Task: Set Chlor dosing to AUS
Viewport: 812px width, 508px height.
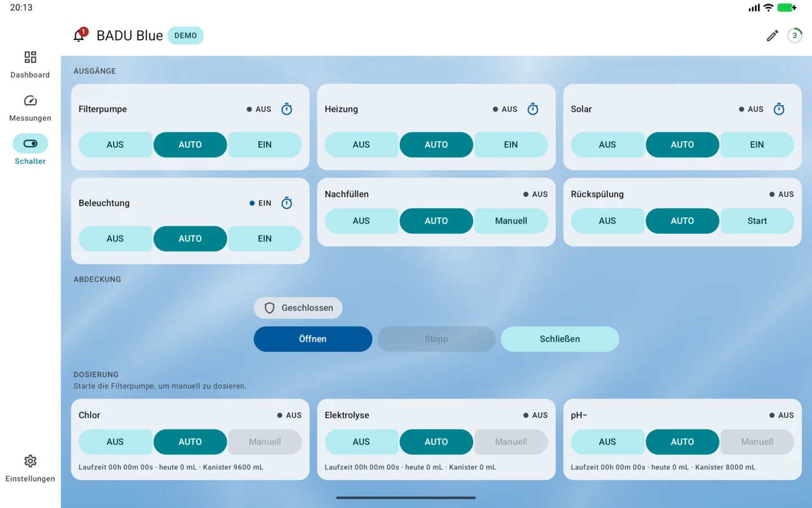Action: coord(115,442)
